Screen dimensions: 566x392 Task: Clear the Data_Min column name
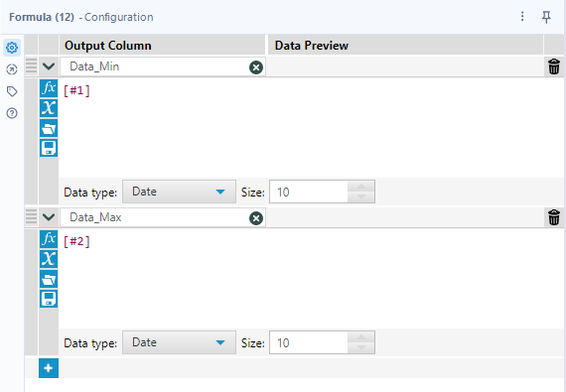click(256, 67)
